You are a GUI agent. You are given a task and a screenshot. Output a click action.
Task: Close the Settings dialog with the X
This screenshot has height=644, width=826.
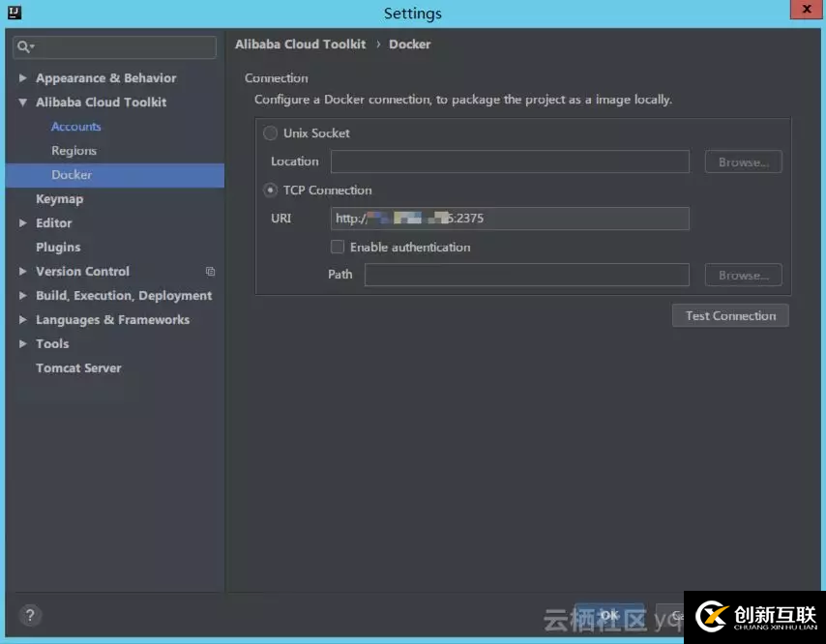806,10
